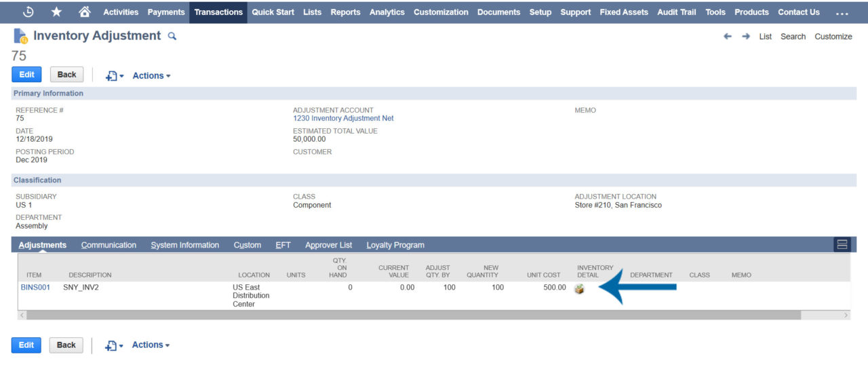Click the unit cost 500.00 cell
868x369 pixels.
tap(555, 288)
